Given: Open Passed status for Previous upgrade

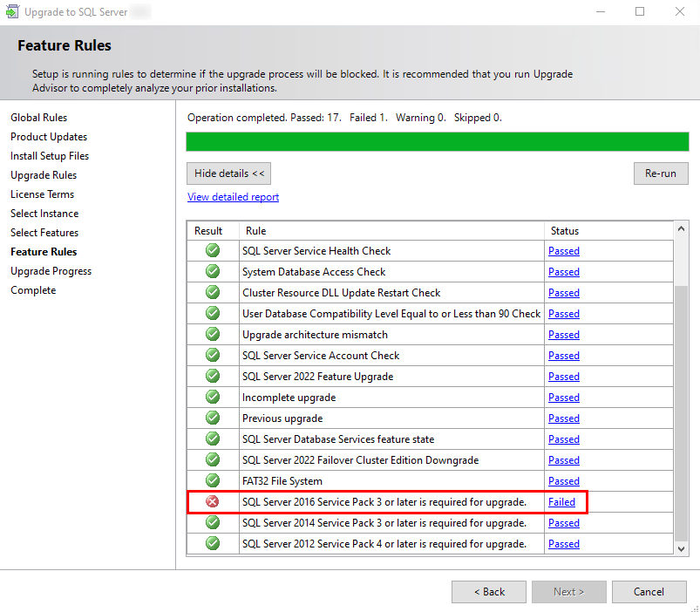Looking at the screenshot, I should [564, 418].
